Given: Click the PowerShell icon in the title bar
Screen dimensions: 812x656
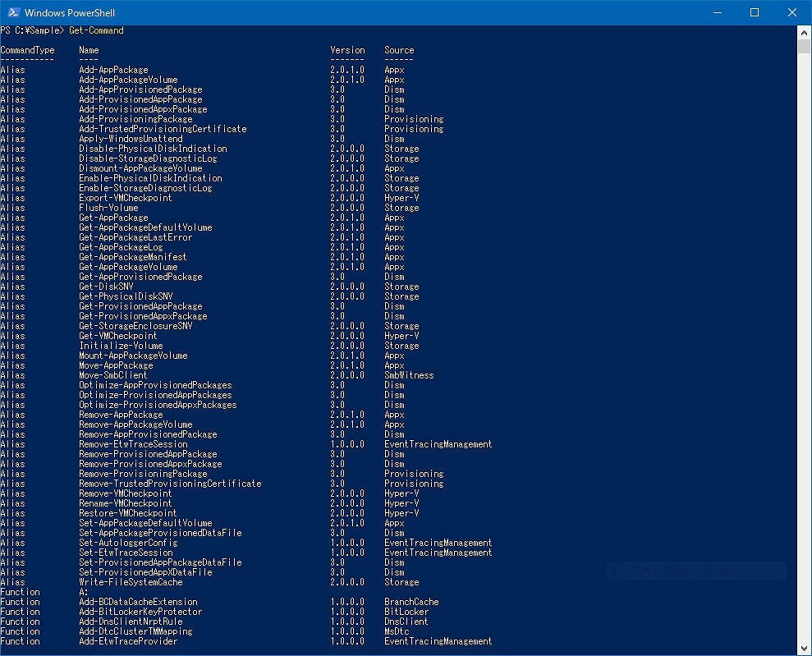Looking at the screenshot, I should [x=14, y=12].
